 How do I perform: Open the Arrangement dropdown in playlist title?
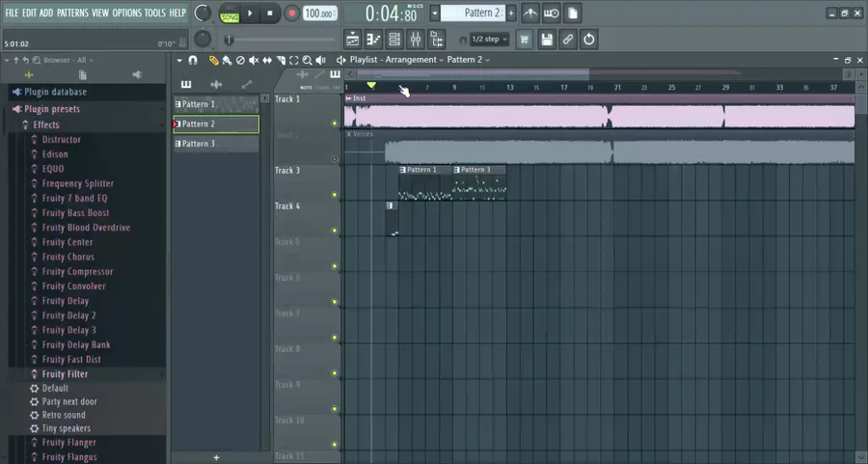click(x=414, y=60)
